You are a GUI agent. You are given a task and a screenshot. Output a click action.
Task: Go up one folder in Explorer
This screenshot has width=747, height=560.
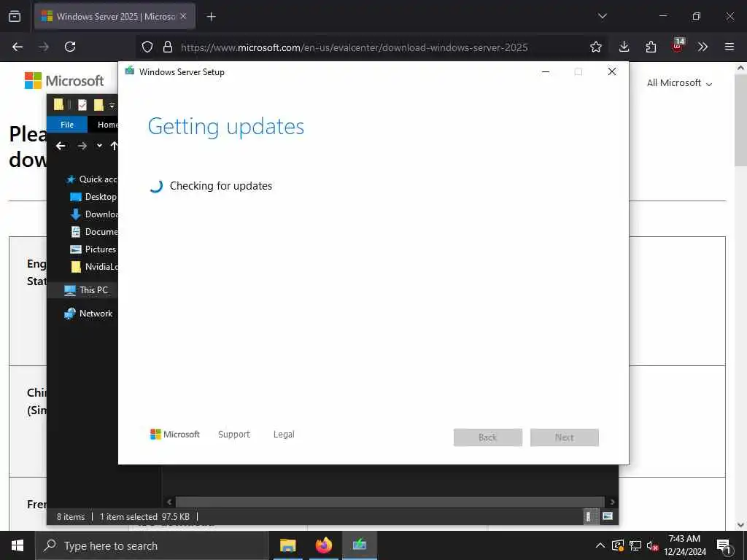tap(114, 146)
